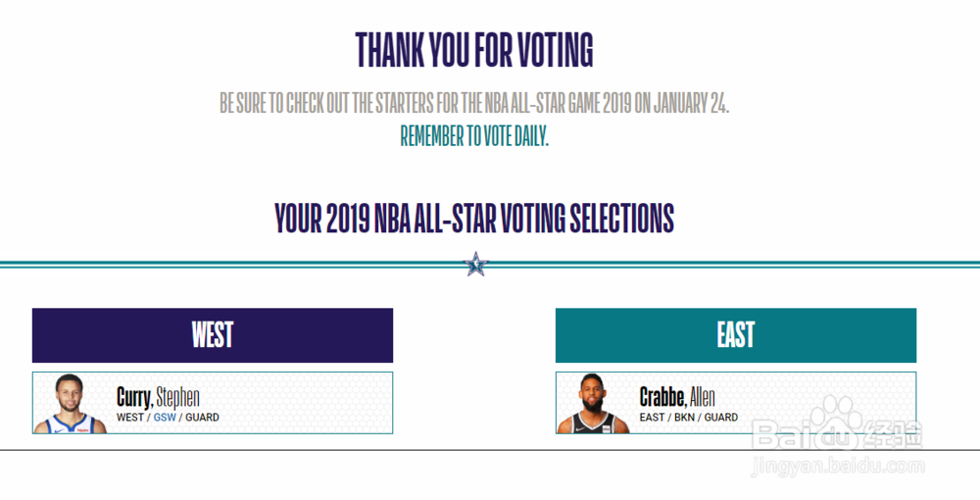
Task: Click WEST label under Curry's name
Action: (x=129, y=418)
